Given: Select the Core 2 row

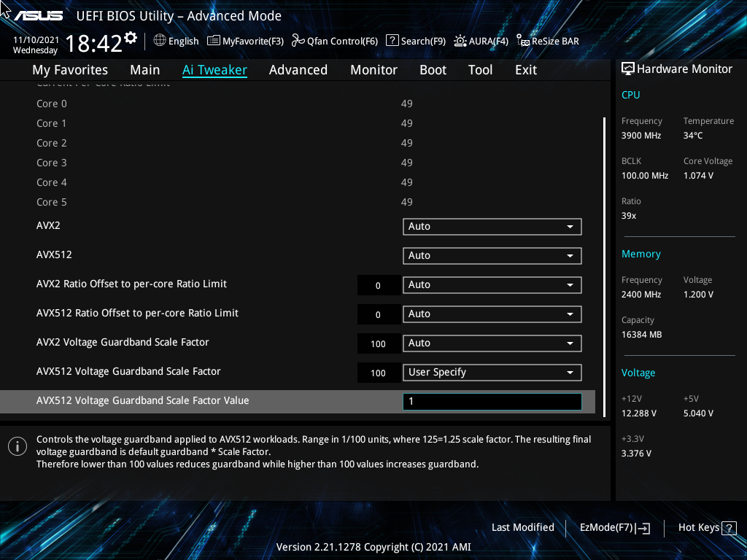Looking at the screenshot, I should click(x=298, y=143).
